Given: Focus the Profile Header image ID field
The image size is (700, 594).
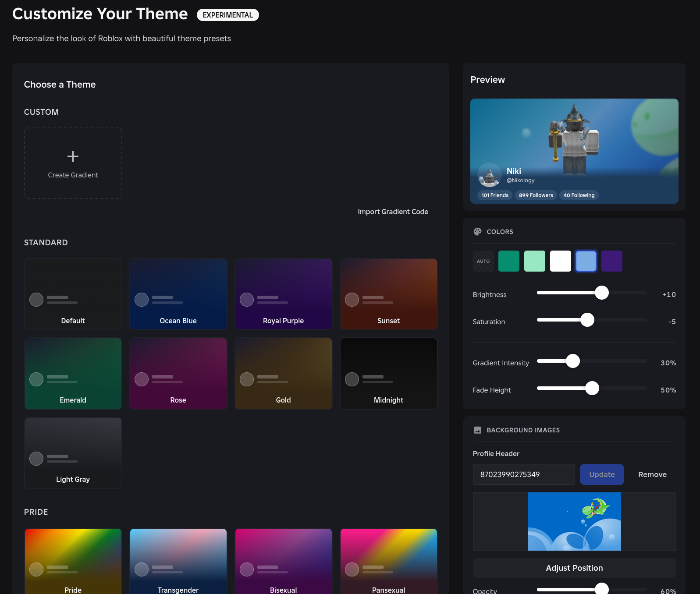Looking at the screenshot, I should 524,474.
